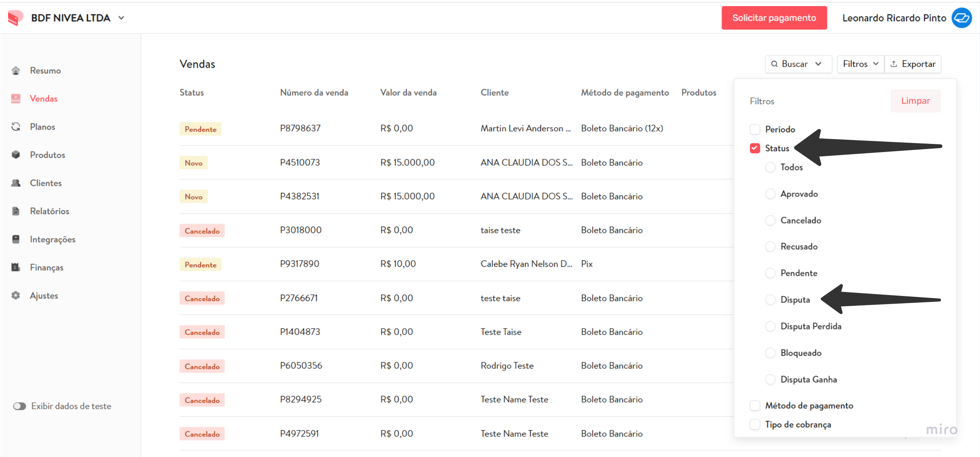Open the Filtros dropdown
980x457 pixels.
point(861,64)
